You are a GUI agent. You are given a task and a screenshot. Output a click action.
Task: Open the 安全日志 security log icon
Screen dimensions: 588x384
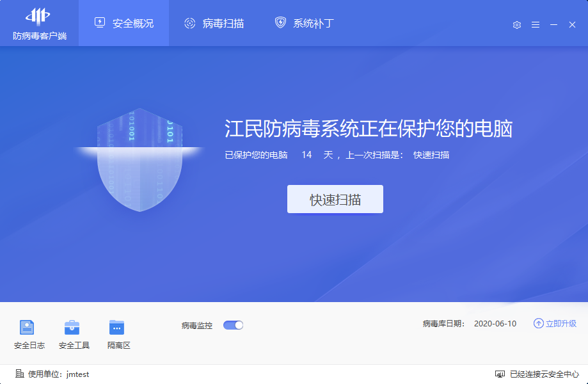click(27, 328)
